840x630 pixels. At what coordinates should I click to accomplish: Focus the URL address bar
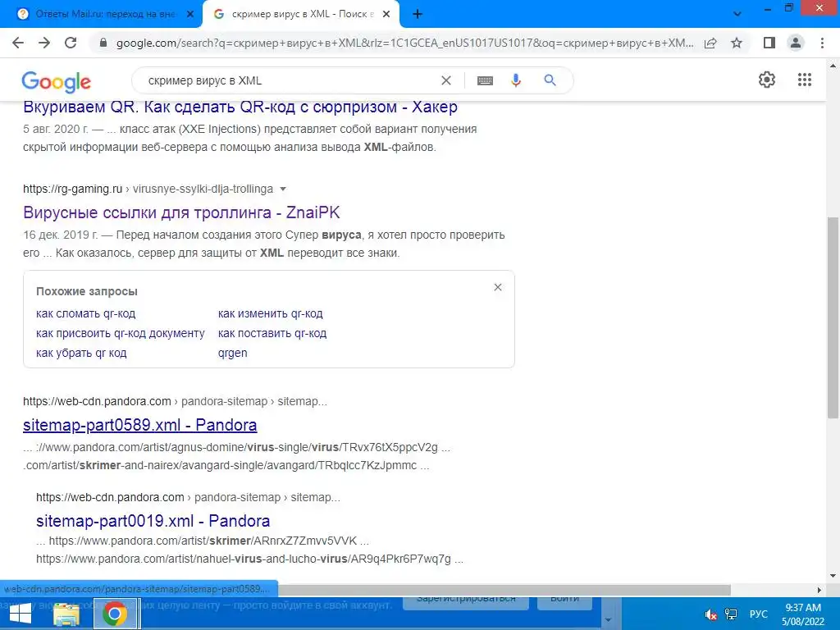[404, 43]
